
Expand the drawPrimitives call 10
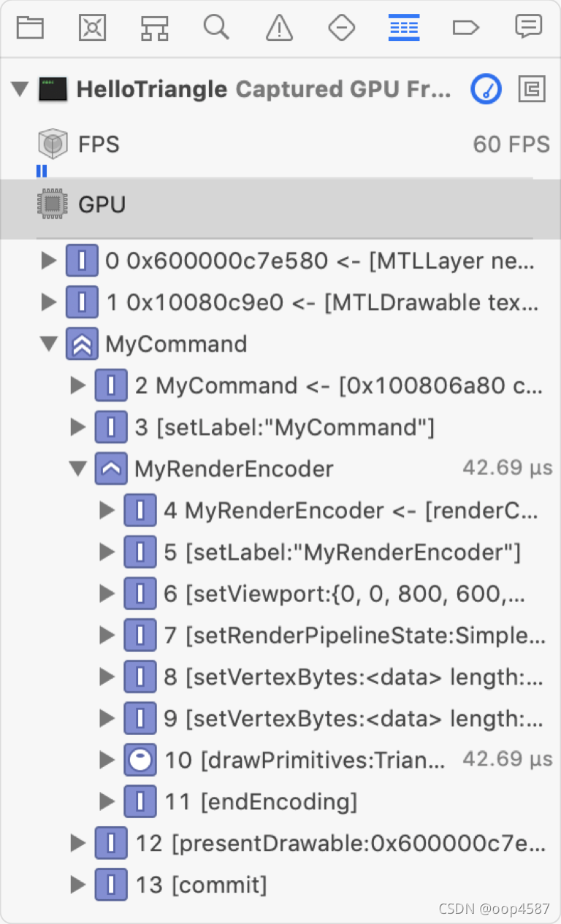tap(107, 761)
